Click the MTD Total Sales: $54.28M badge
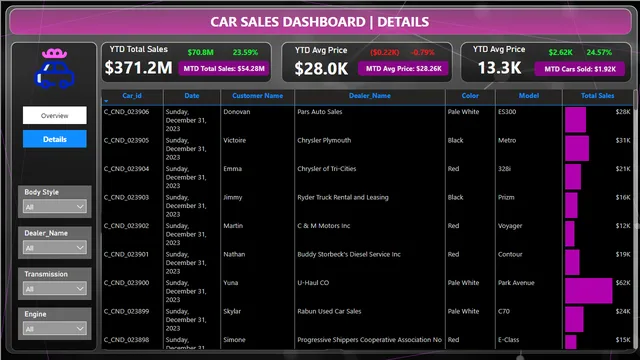The image size is (640, 360). coord(224,69)
